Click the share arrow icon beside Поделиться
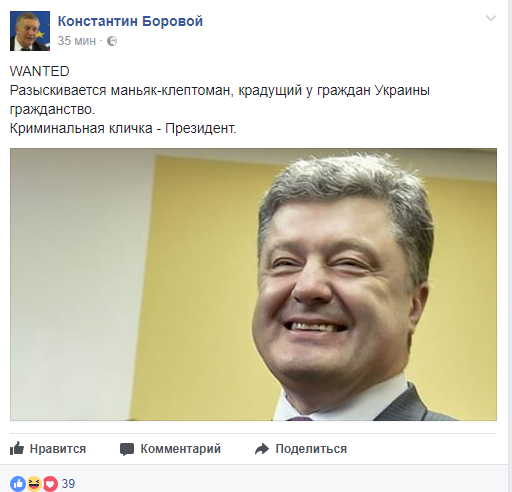The width and height of the screenshot is (512, 492). click(262, 449)
